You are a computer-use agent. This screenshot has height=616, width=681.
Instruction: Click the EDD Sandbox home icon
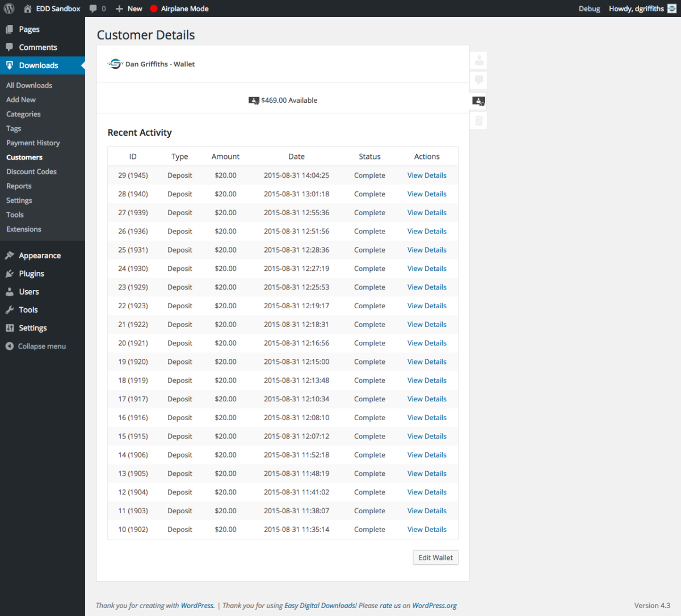(27, 9)
